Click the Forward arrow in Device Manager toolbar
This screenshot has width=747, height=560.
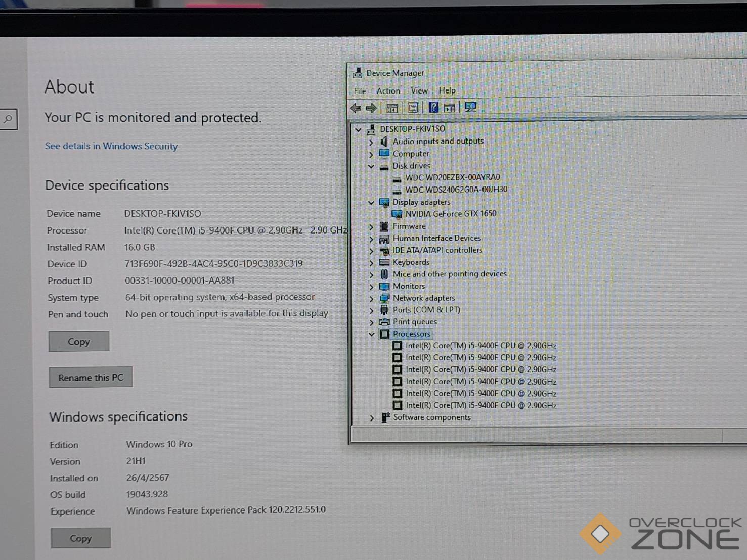tap(371, 108)
